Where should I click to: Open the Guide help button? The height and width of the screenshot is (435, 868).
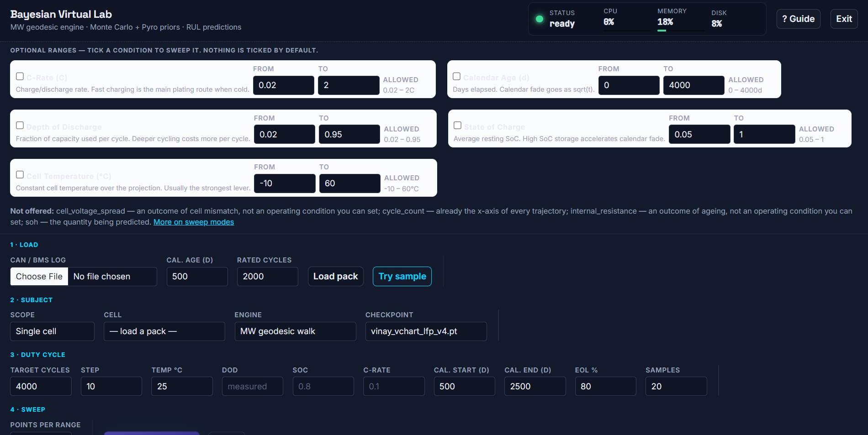click(x=798, y=19)
